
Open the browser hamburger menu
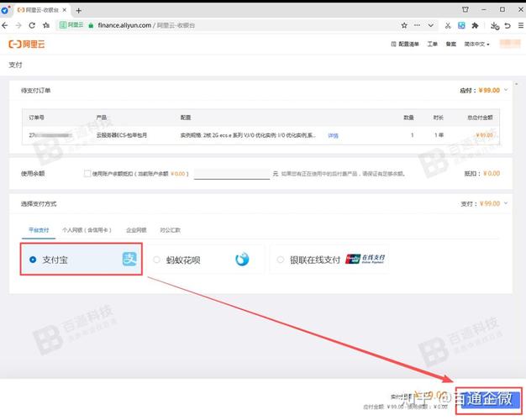521,25
